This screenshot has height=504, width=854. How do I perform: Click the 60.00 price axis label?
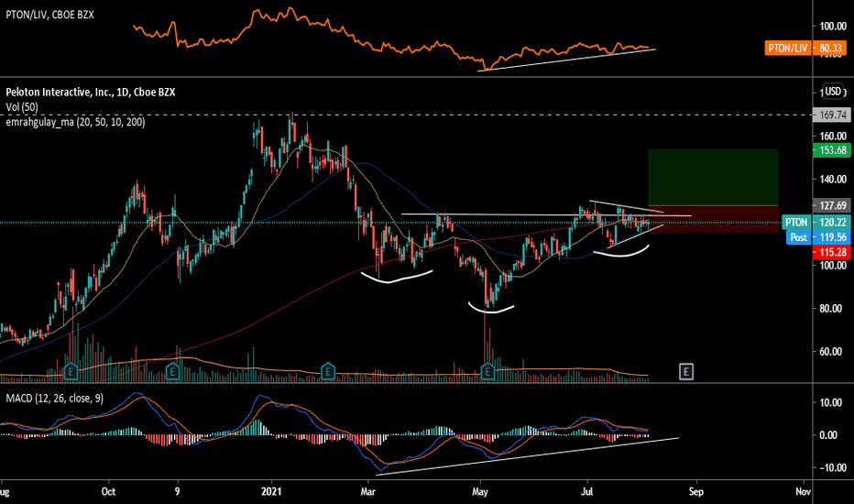coord(835,352)
